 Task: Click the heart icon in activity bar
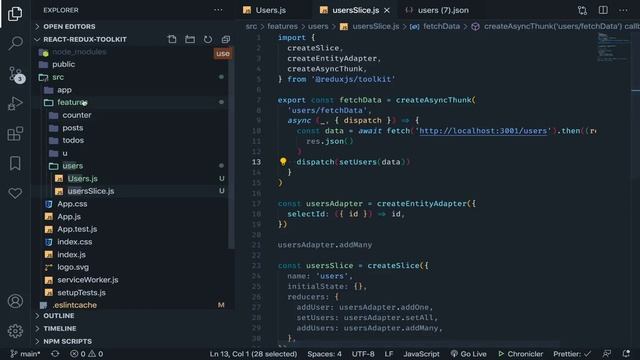point(15,193)
